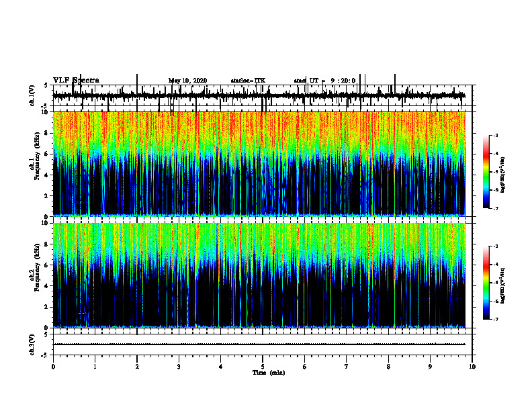Click inside the ch.1 spectrogram panel
The width and height of the screenshot is (532, 411).
[259, 164]
